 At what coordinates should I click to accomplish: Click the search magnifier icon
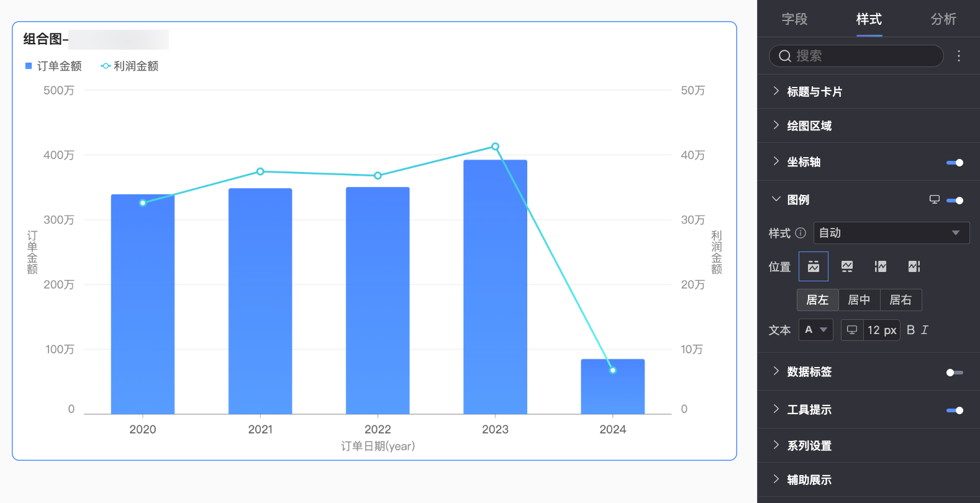tap(785, 56)
